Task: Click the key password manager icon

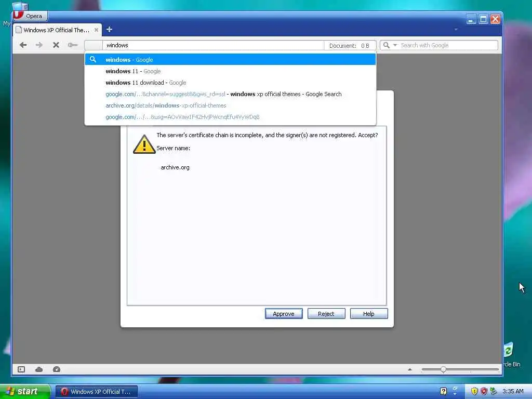Action: (73, 45)
